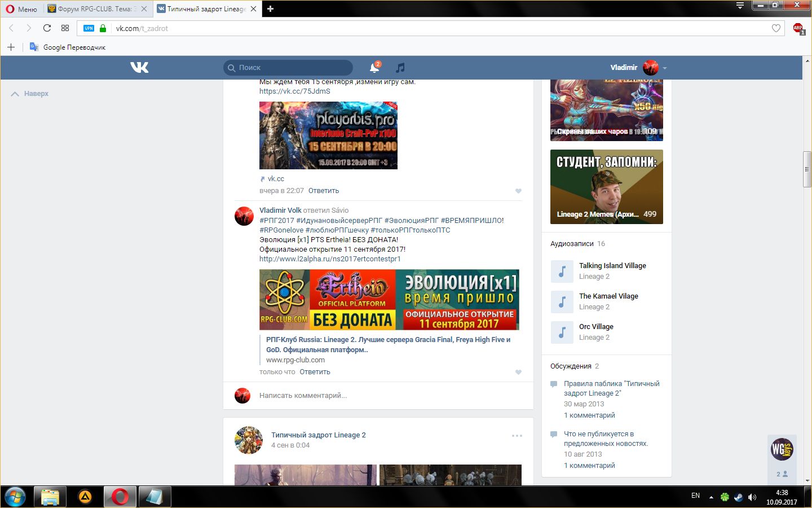Reply to the playorbis comment via Ответить
This screenshot has width=812, height=508.
[324, 191]
